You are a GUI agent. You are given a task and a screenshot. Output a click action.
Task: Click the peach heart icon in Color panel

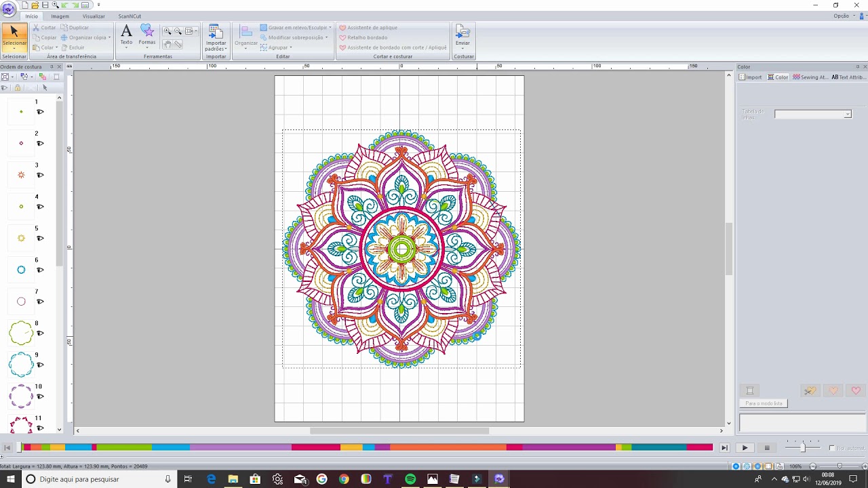click(833, 390)
